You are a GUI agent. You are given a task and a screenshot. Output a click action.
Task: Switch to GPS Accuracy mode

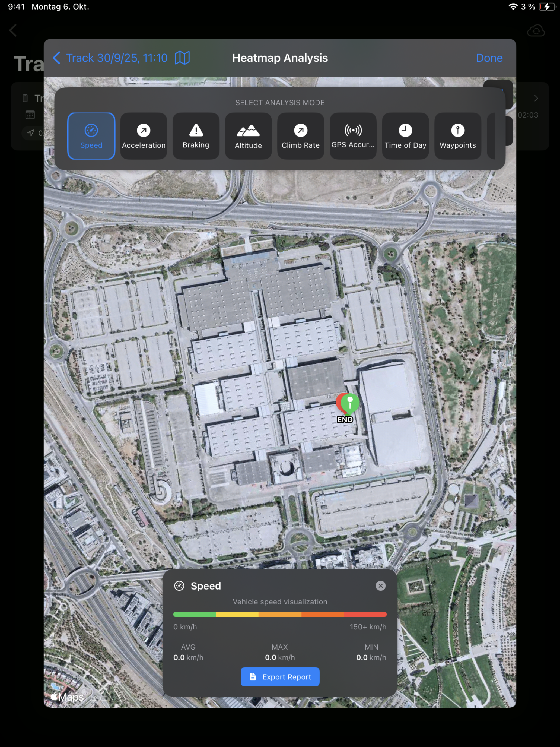coord(353,136)
